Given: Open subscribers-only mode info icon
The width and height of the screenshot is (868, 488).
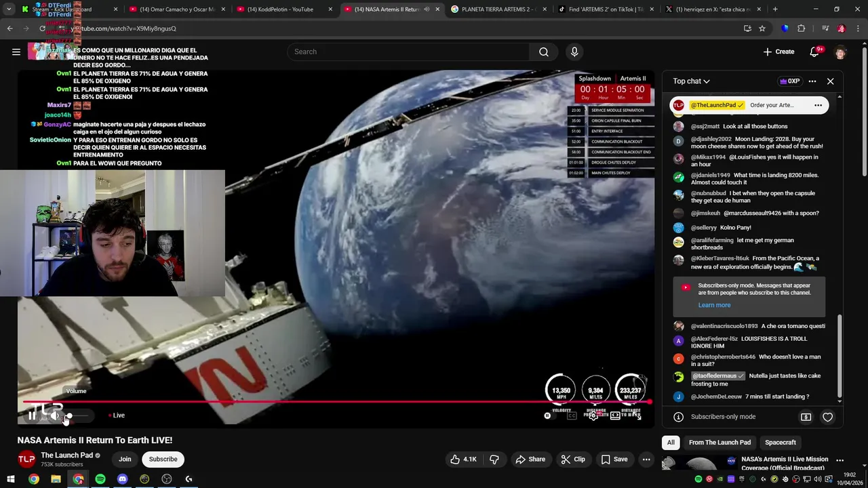Looking at the screenshot, I should pyautogui.click(x=678, y=417).
